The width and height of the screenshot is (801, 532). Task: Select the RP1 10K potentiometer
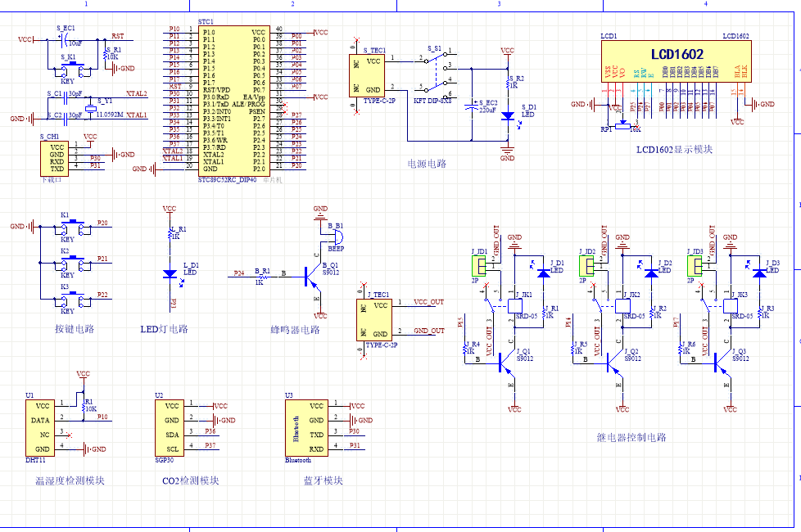pyautogui.click(x=622, y=125)
